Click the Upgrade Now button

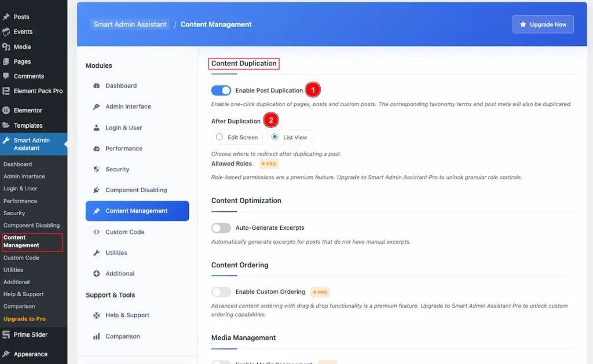[x=543, y=24]
